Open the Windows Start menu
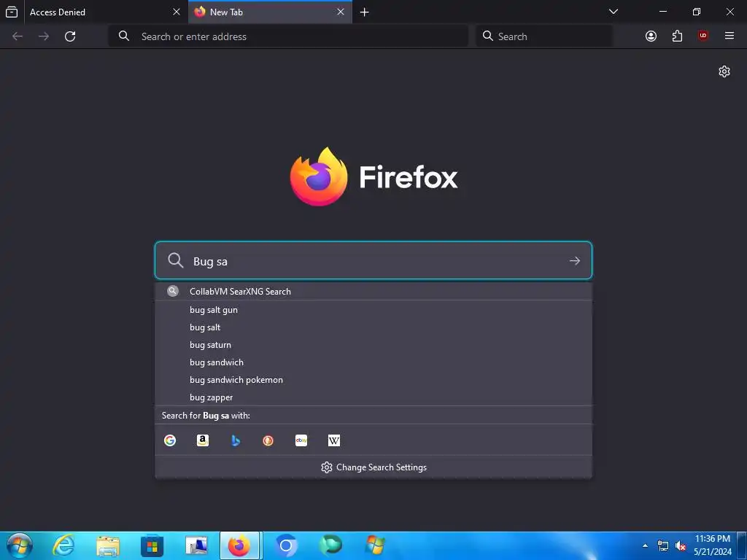Image resolution: width=747 pixels, height=560 pixels. pyautogui.click(x=20, y=545)
